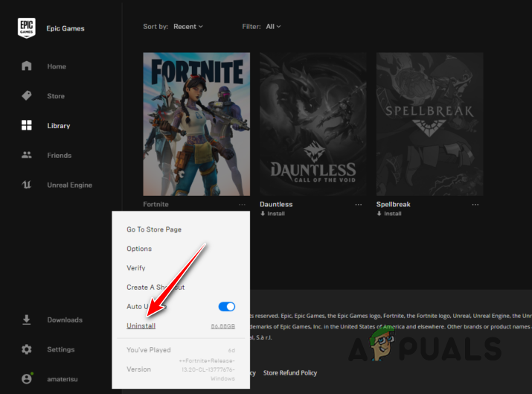Open the Unreal Engine logo icon

(27, 185)
